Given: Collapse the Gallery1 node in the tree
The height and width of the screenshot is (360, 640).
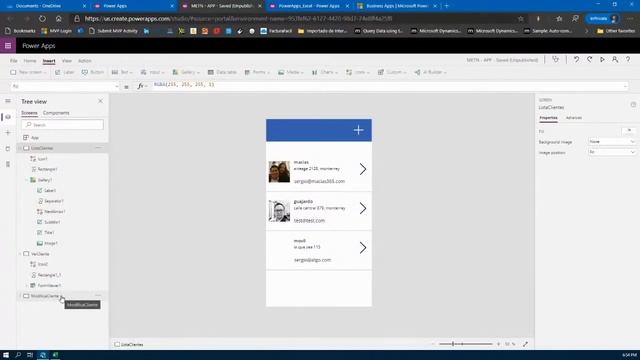Looking at the screenshot, I should pyautogui.click(x=27, y=180).
